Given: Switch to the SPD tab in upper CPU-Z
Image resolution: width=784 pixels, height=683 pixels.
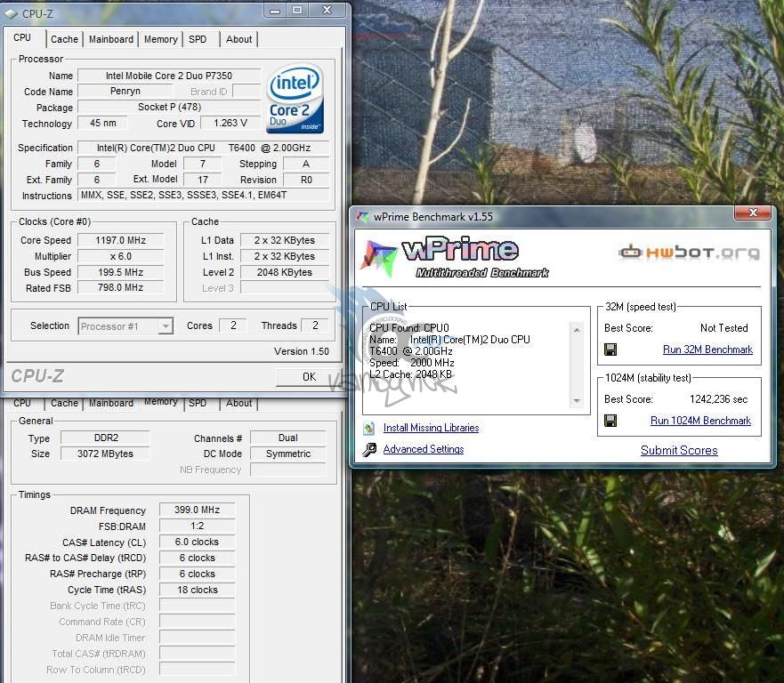Looking at the screenshot, I should point(198,39).
